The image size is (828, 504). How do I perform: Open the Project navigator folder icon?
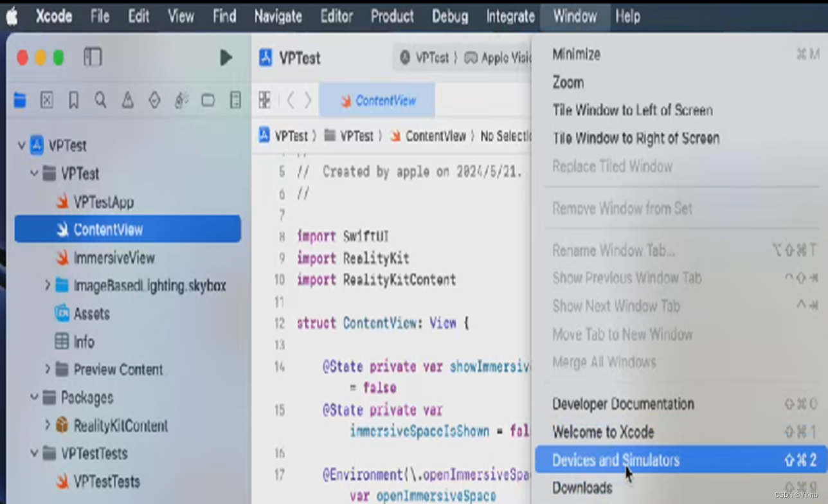pyautogui.click(x=21, y=100)
